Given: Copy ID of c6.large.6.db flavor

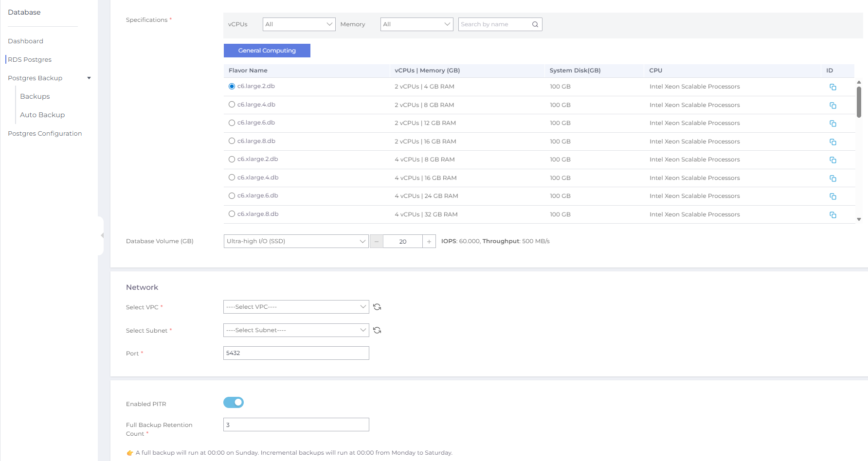Looking at the screenshot, I should pos(832,124).
